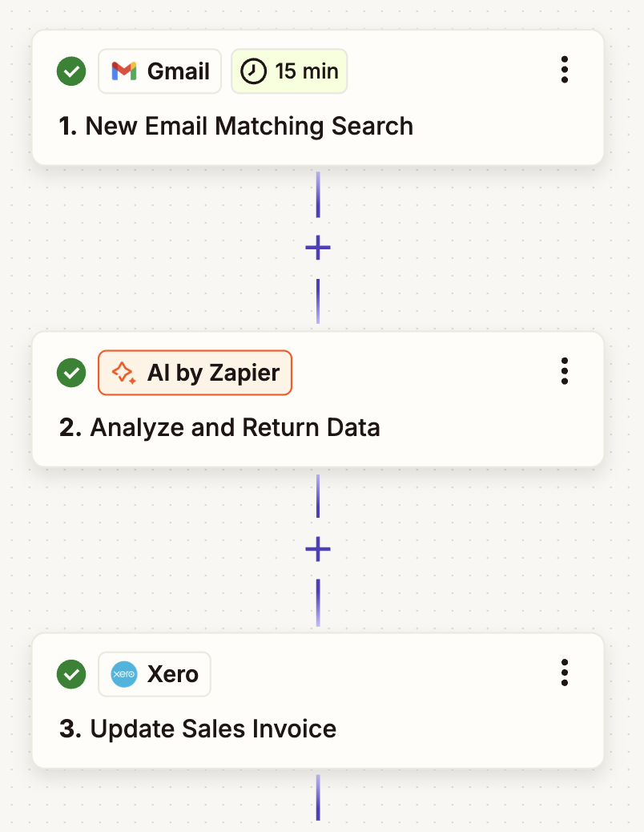The width and height of the screenshot is (644, 832).
Task: Open the Gmail app selector badge
Action: click(159, 71)
